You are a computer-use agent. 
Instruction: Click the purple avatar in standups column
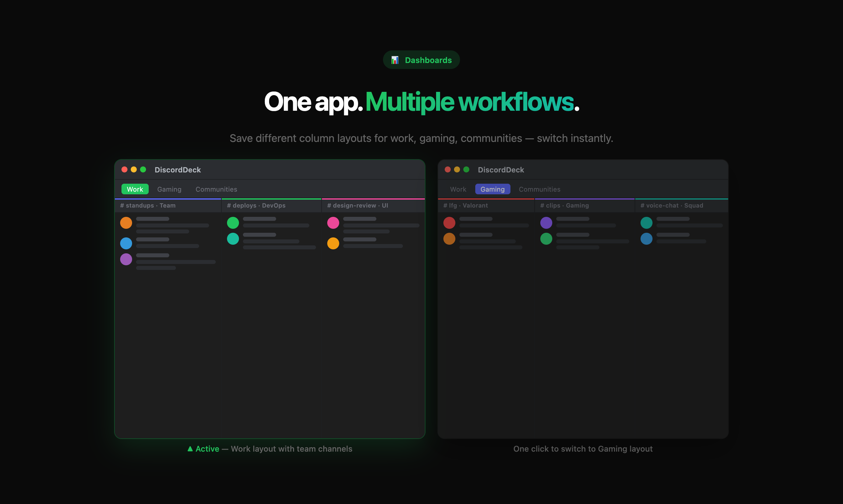[126, 259]
